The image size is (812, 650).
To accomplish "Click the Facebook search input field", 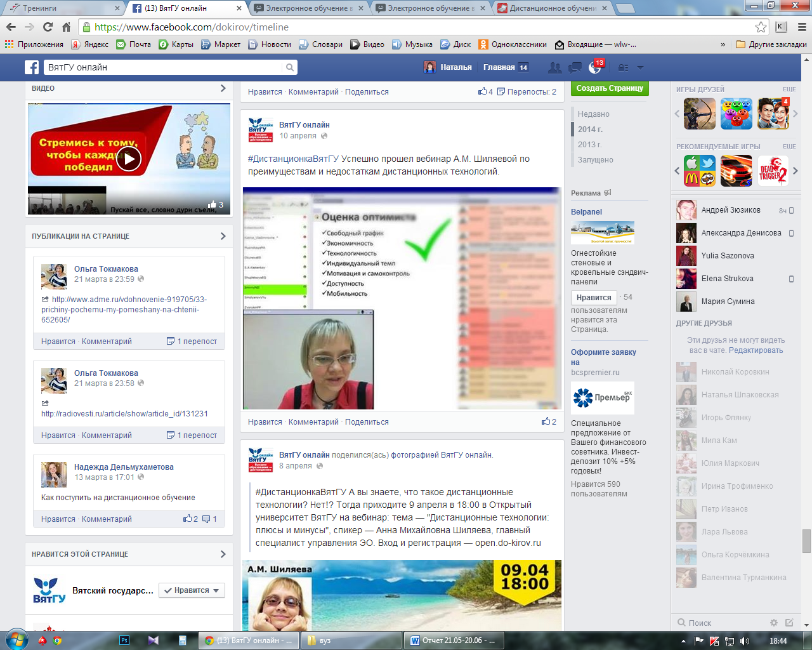I will point(163,67).
